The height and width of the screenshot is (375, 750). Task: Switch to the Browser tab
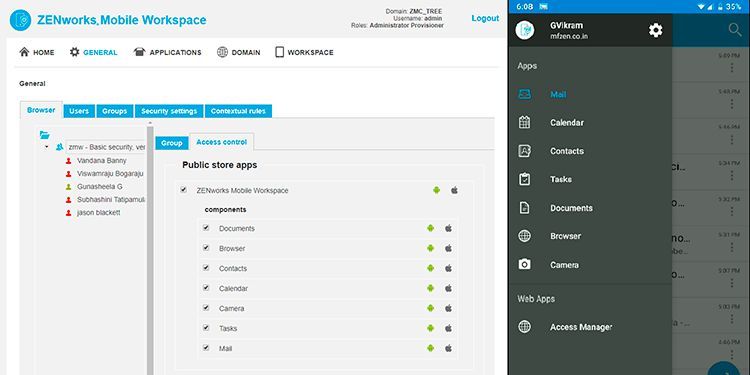[x=41, y=110]
